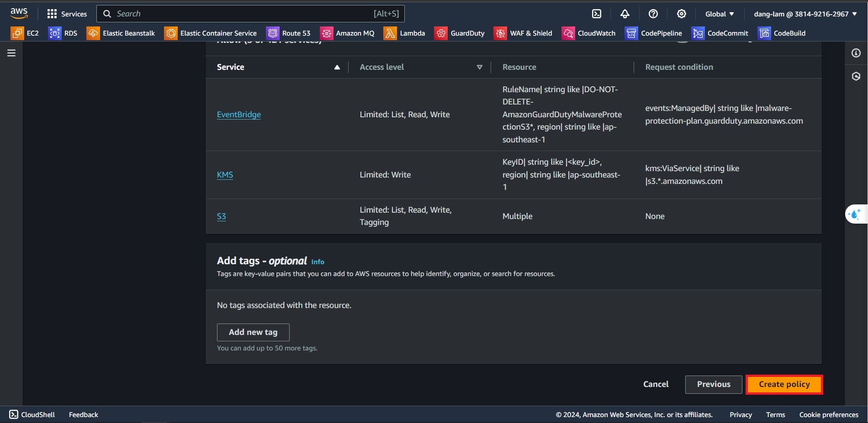Open the Services menu
868x423 pixels.
(67, 14)
